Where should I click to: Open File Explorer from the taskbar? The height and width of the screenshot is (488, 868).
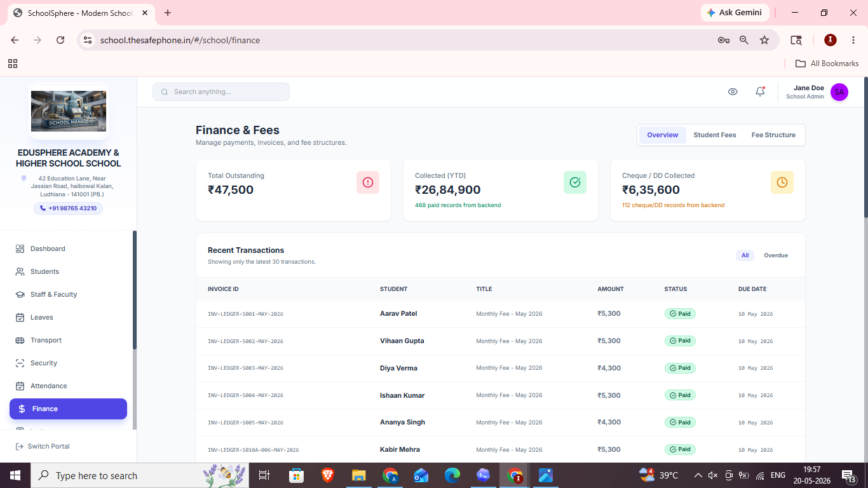coord(359,475)
